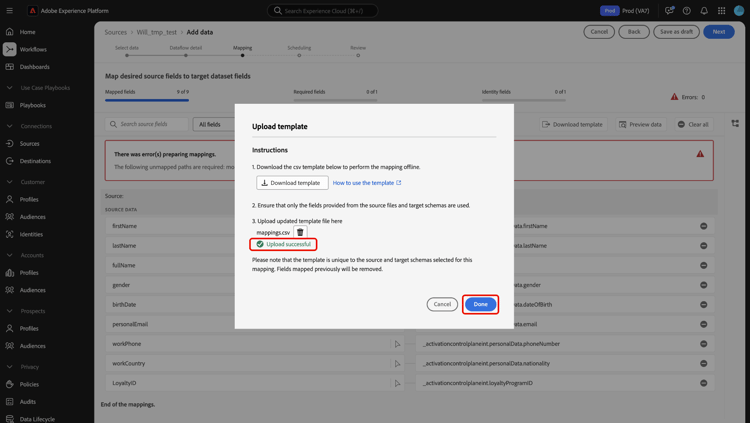Click the Mapped fields progress bar
Viewport: 750px width, 423px height.
tap(147, 100)
